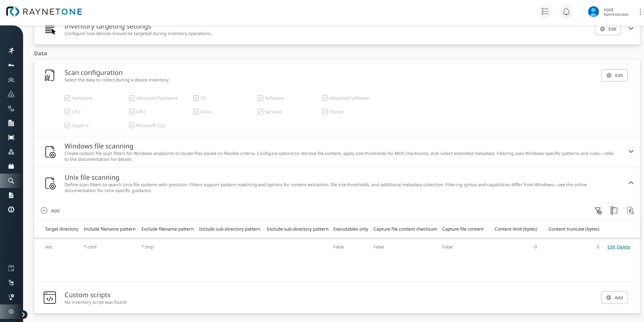
Task: Select the key icon in the sidebar
Action: coord(11,65)
